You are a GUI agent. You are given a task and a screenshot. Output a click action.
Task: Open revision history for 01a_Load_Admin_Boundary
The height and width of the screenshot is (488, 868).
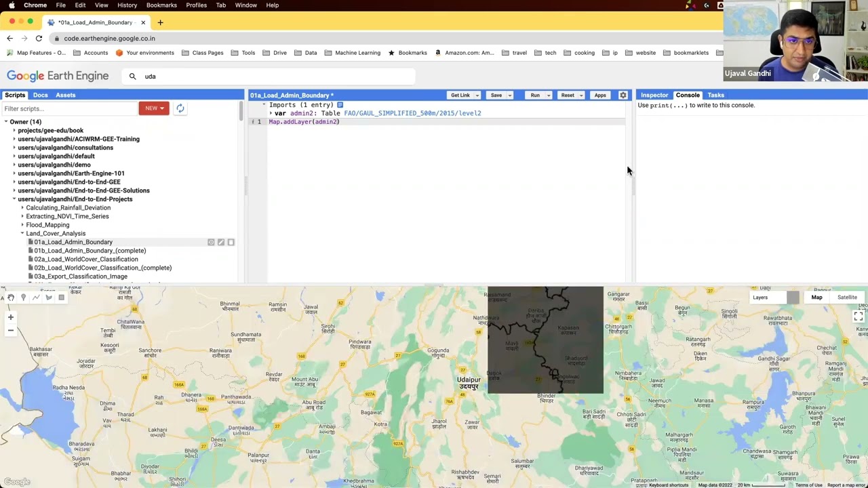(211, 242)
